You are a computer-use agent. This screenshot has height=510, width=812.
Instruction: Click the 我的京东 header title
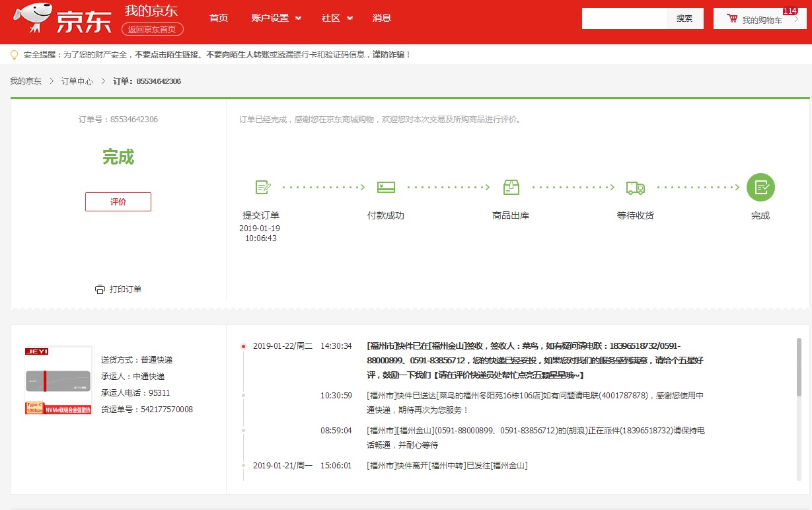(x=151, y=11)
